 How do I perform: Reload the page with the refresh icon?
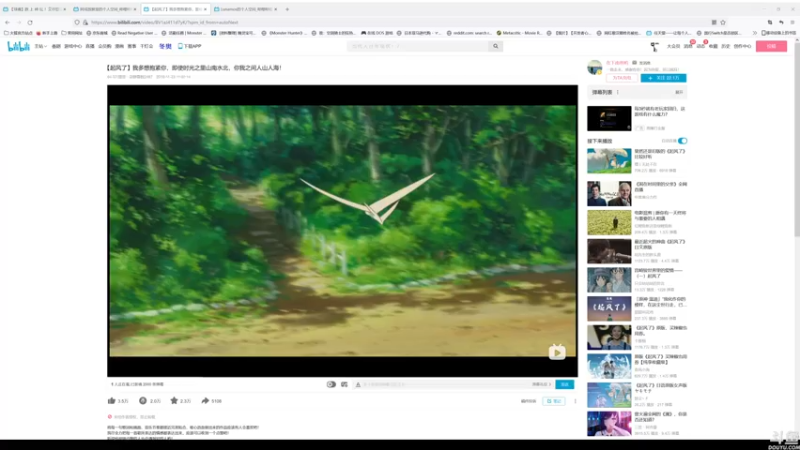click(30, 22)
